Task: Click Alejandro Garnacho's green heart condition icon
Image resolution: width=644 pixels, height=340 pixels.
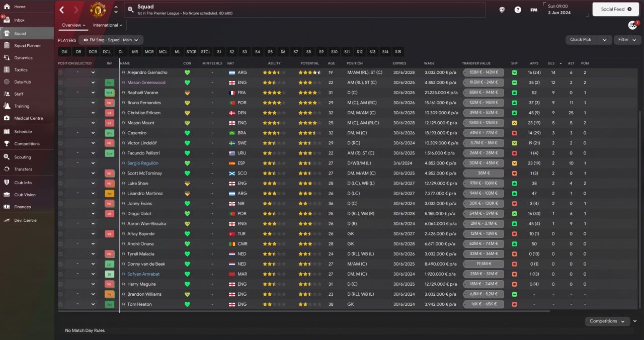Action: click(187, 72)
